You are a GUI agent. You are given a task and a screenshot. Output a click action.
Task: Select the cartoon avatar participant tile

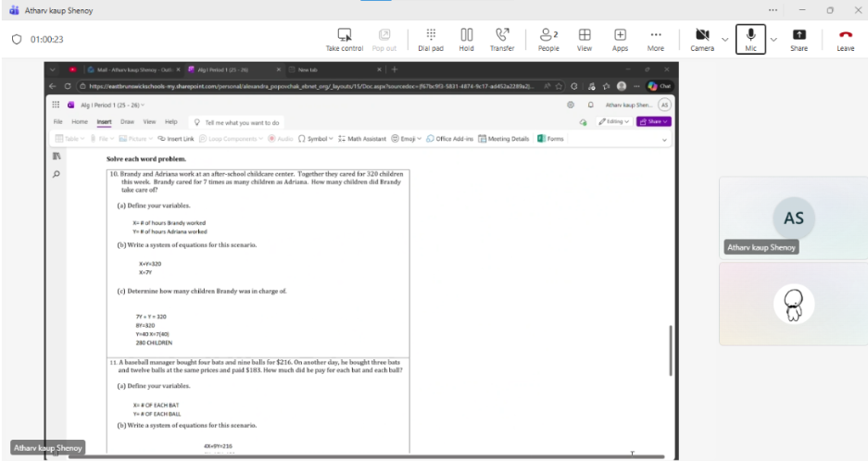point(793,305)
